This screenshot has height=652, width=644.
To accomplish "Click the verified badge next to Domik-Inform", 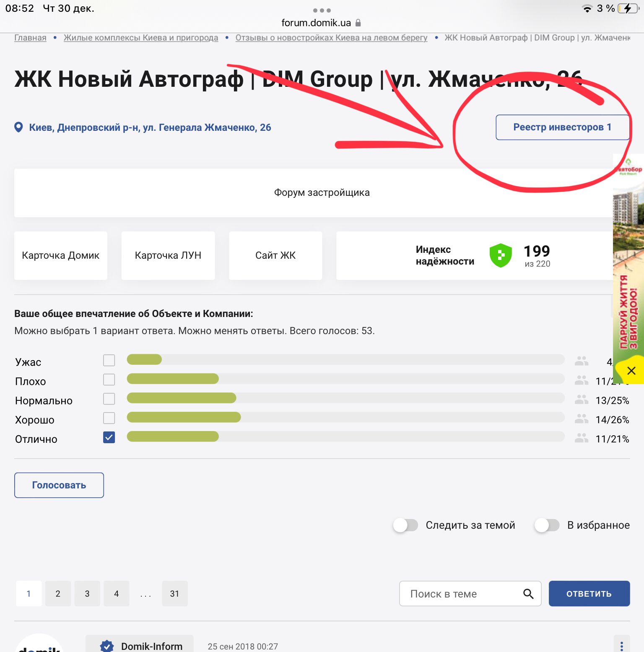I will (107, 646).
